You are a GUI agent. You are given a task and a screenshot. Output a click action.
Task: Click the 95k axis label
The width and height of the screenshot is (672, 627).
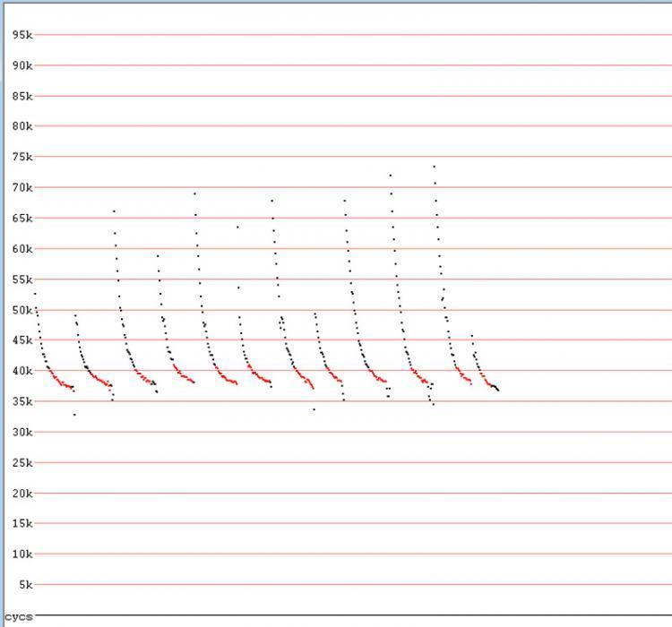coord(22,35)
